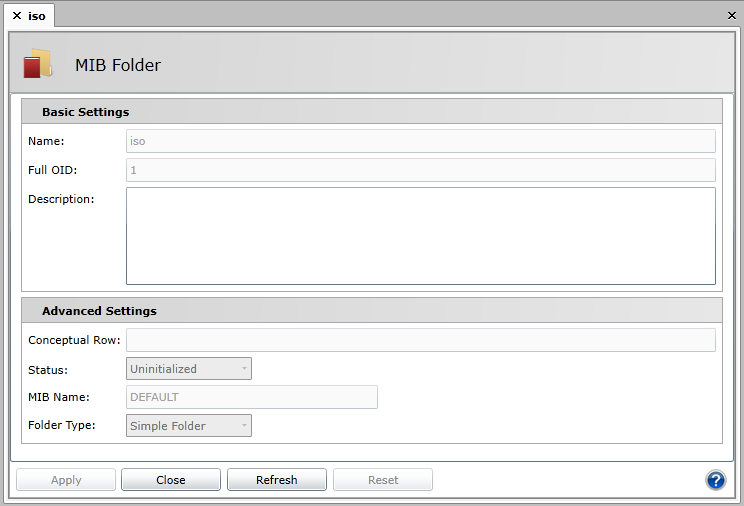Image resolution: width=744 pixels, height=506 pixels.
Task: Click the Reset button
Action: point(383,480)
